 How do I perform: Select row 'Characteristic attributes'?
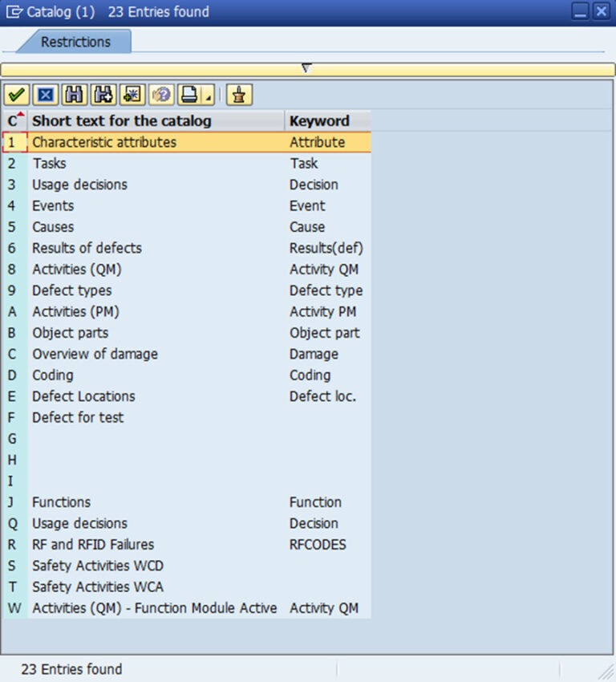click(x=187, y=142)
